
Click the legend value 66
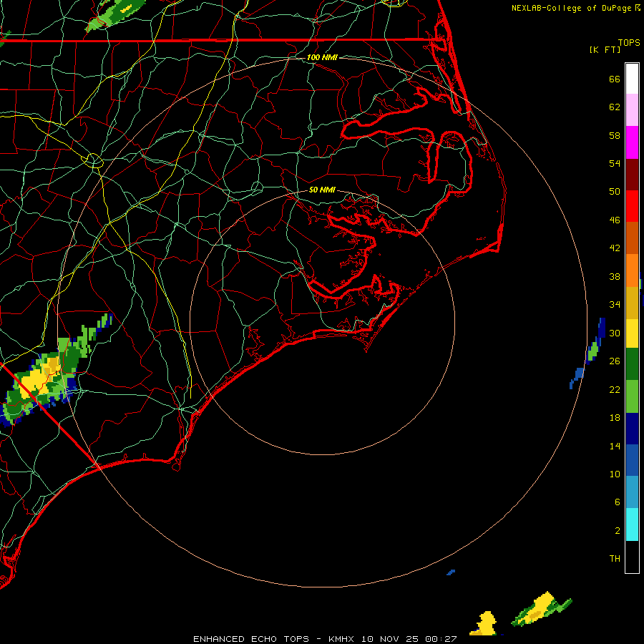(x=615, y=79)
